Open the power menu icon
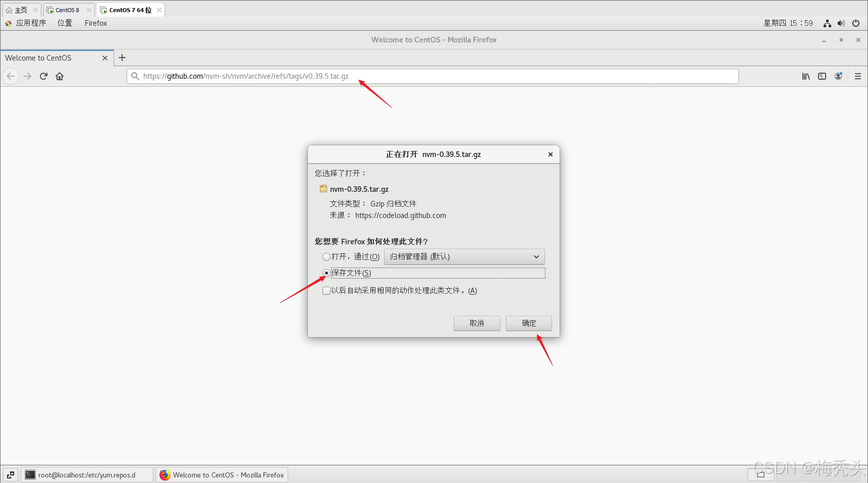868x483 pixels. point(856,23)
